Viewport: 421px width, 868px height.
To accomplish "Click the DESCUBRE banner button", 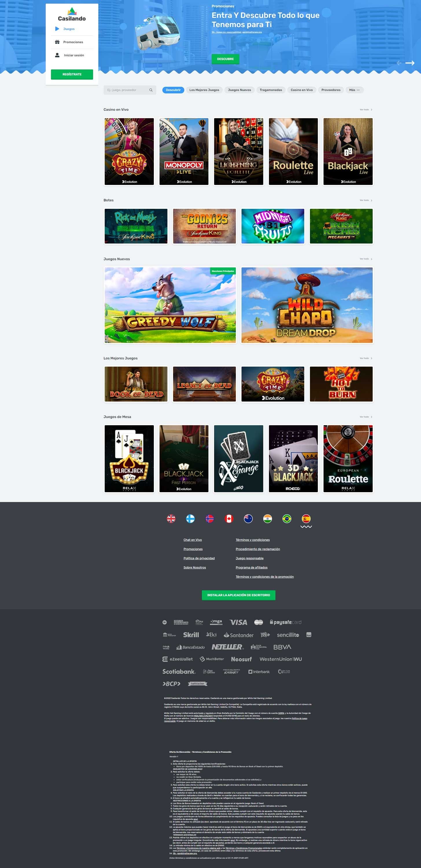I will [225, 59].
